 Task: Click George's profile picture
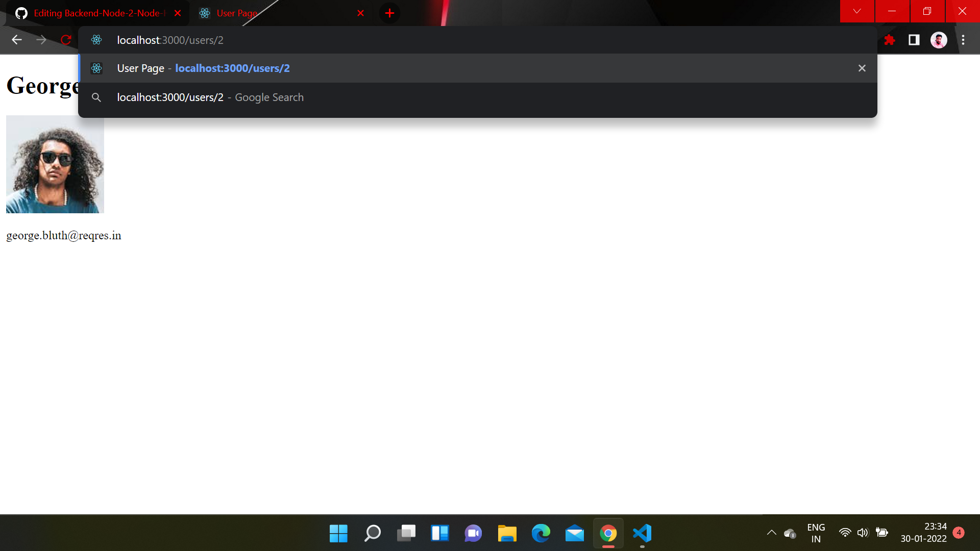coord(55,164)
